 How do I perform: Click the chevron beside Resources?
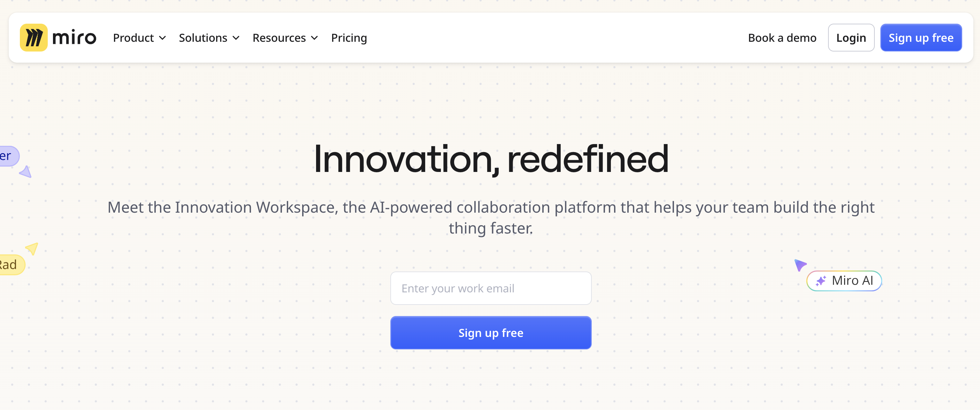pyautogui.click(x=314, y=38)
